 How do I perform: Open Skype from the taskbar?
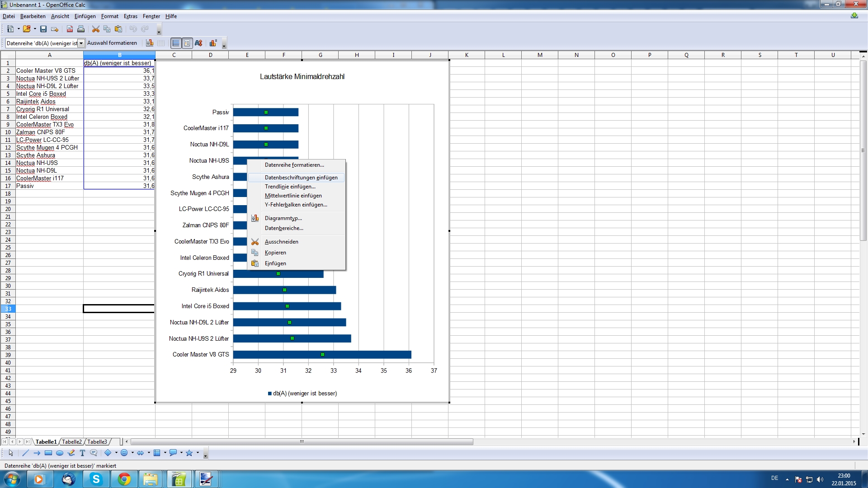click(x=96, y=479)
